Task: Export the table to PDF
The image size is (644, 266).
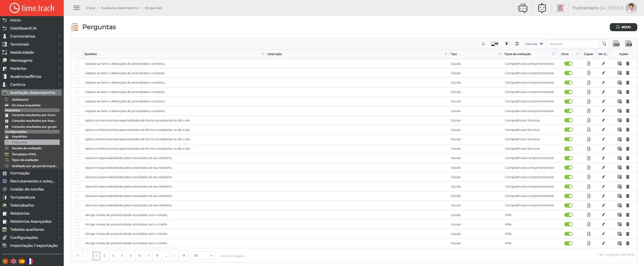Action: pyautogui.click(x=629, y=44)
